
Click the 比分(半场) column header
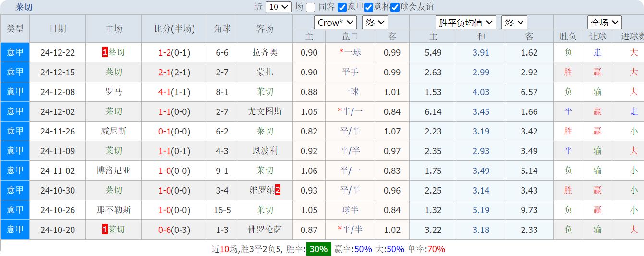coord(174,29)
